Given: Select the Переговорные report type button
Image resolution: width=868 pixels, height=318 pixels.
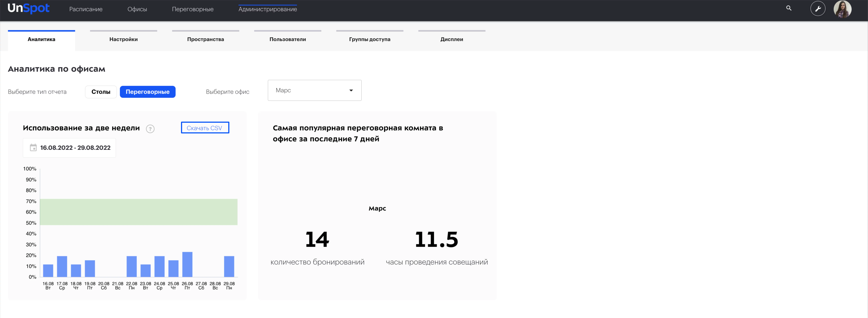Looking at the screenshot, I should [148, 92].
